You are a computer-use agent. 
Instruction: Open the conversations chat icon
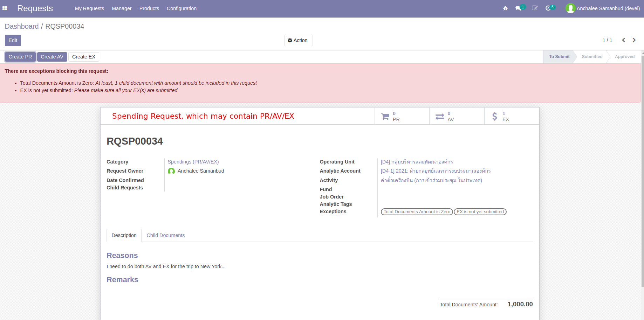518,8
